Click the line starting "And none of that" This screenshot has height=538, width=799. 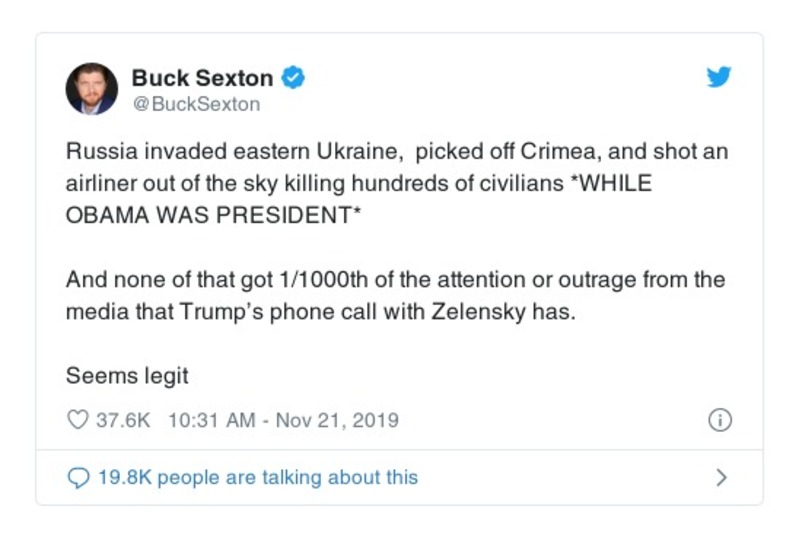point(395,280)
